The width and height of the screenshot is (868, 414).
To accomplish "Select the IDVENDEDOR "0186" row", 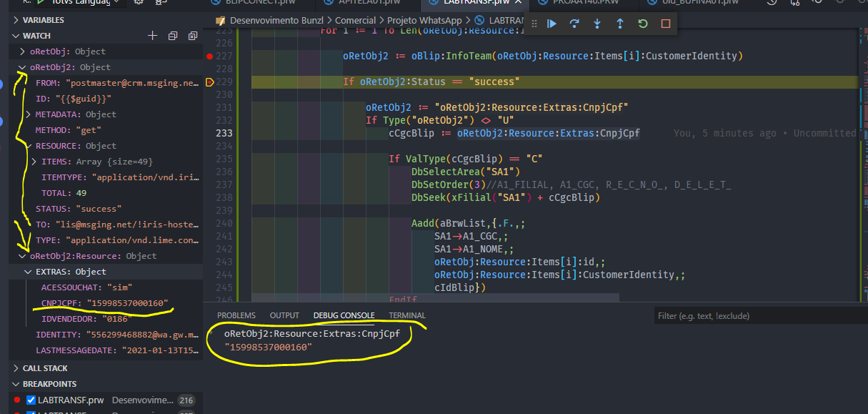I will coord(106,319).
